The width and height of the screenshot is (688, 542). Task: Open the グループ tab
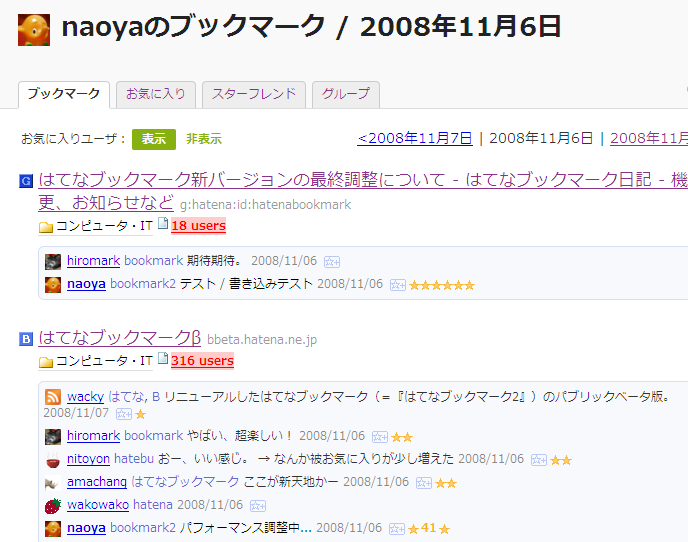pos(346,94)
